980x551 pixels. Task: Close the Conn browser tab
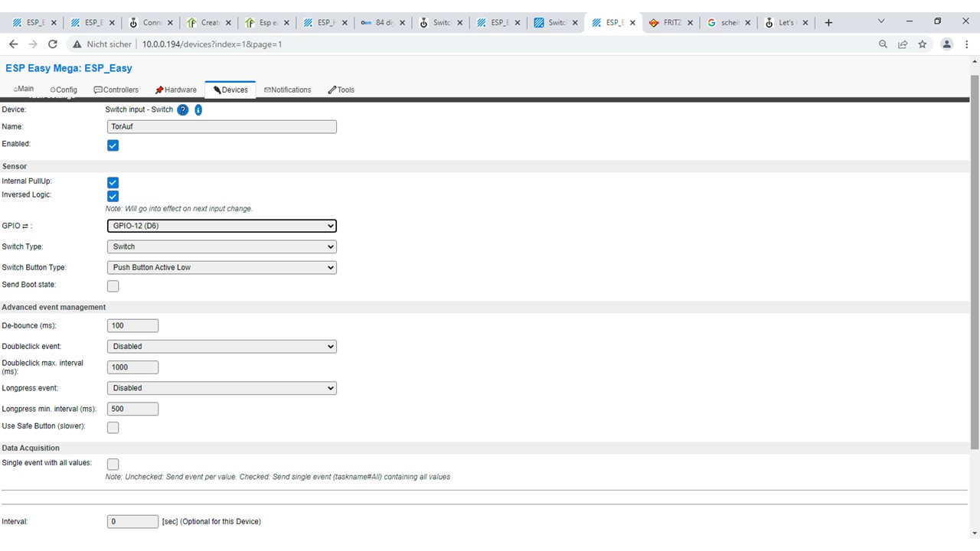(170, 23)
